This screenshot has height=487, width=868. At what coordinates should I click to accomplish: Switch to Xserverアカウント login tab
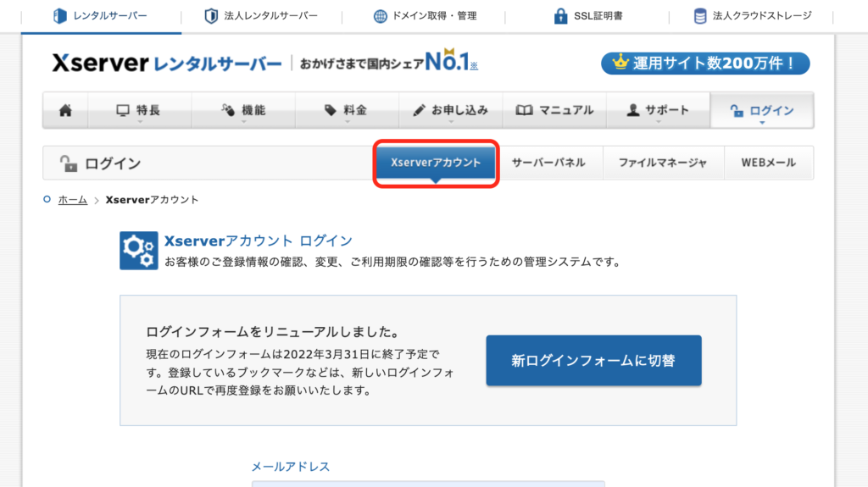436,163
